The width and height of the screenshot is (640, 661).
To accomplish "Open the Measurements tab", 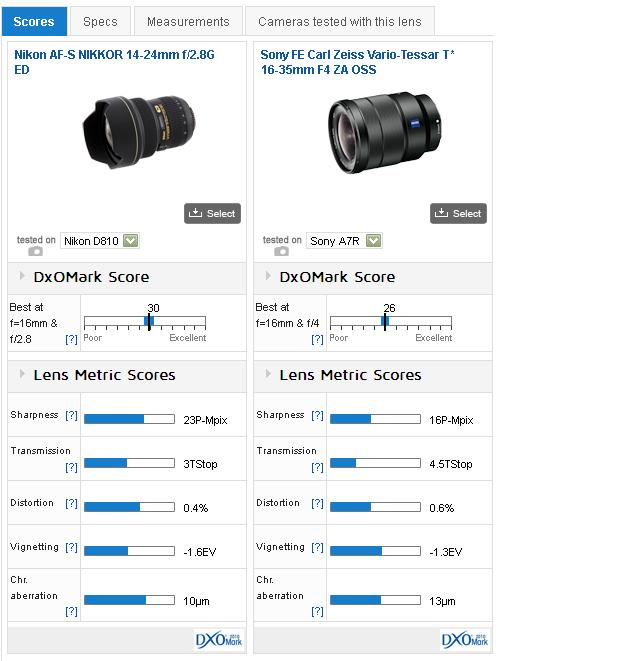I will coord(188,21).
